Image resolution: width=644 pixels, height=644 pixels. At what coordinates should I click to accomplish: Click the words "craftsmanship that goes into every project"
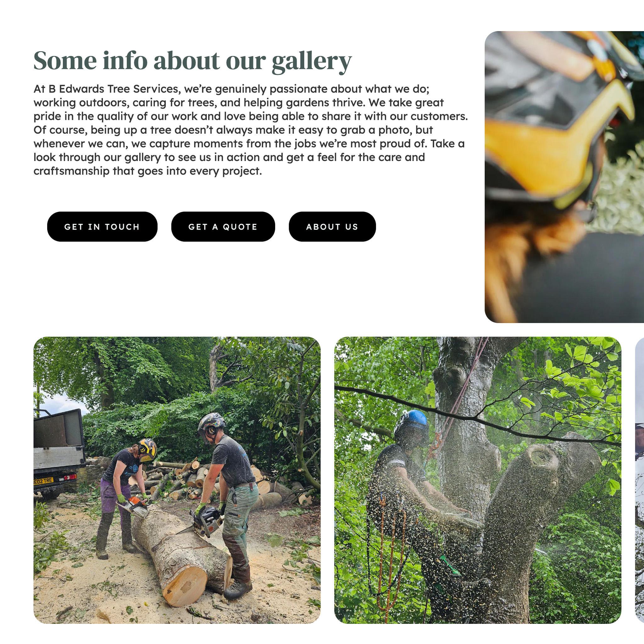[148, 171]
